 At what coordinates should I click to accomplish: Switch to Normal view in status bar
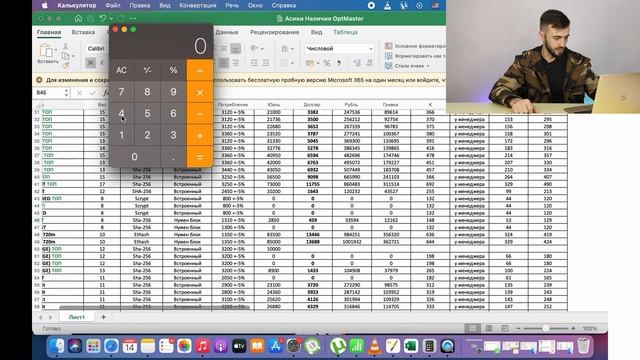[x=473, y=328]
